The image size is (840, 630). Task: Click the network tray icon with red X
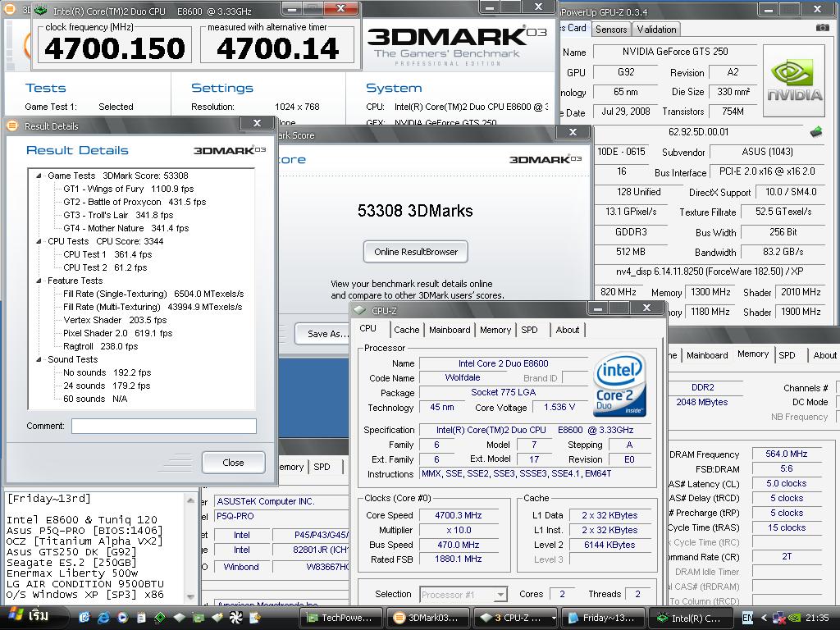779,618
